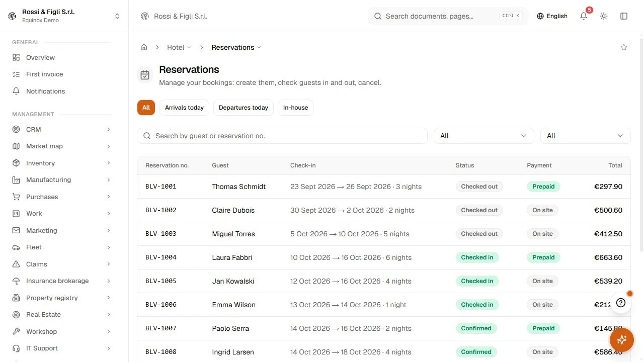Viewport: 644px width, 362px height.
Task: Open the English language selector
Action: [552, 16]
